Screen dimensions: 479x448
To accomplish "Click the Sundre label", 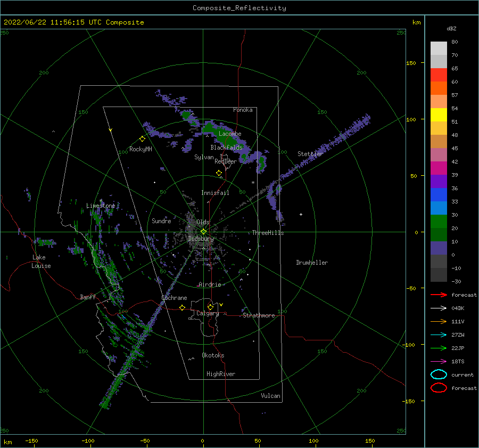I will click(x=161, y=221).
